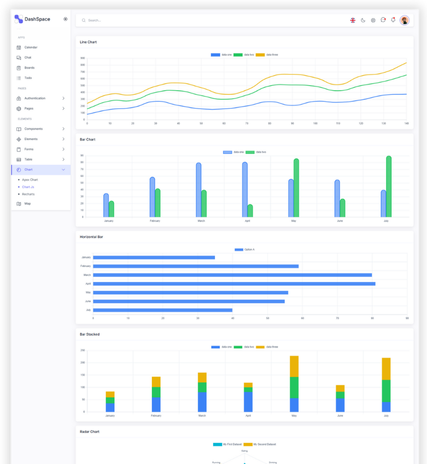Click yellow 'My Second Dataset' radar legend swatch
The image size is (427, 464).
click(x=248, y=444)
